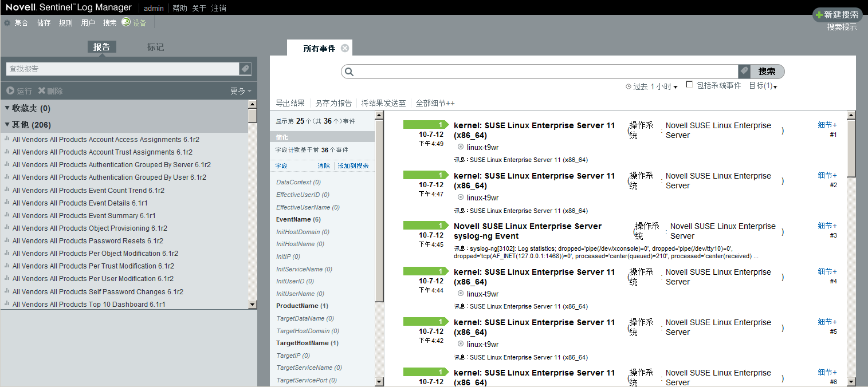Click the 删除 X icon
The height and width of the screenshot is (387, 868).
coord(42,90)
